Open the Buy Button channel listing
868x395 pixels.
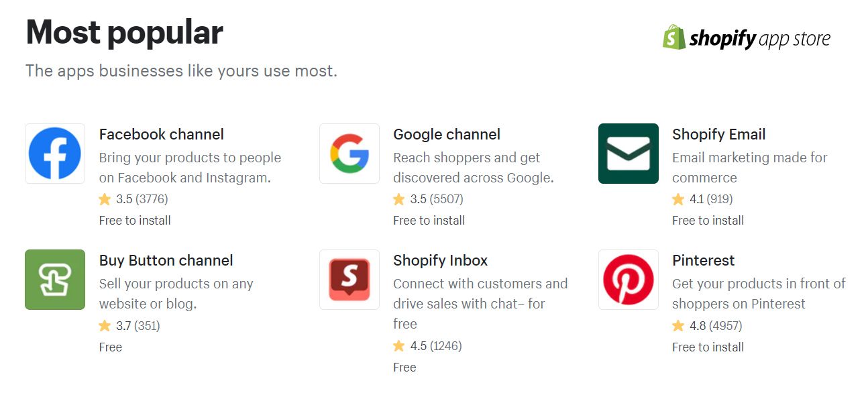(166, 260)
